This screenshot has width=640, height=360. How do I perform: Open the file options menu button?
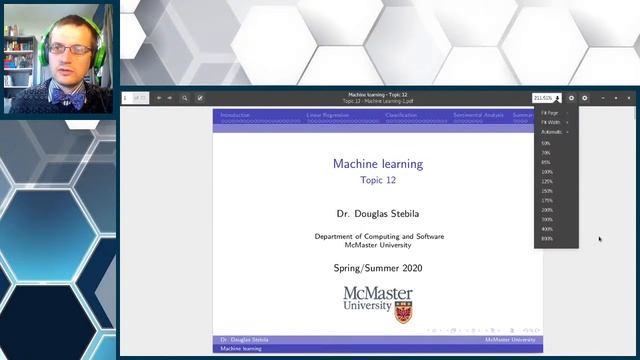[571, 98]
